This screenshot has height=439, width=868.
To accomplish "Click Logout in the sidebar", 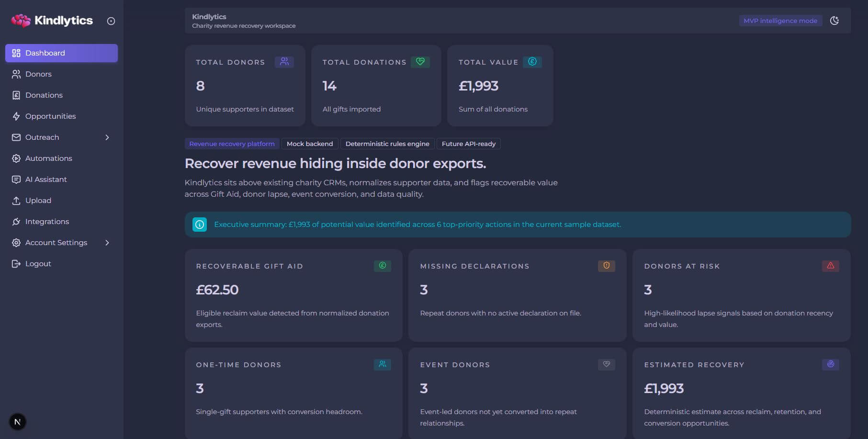I will [x=61, y=264].
